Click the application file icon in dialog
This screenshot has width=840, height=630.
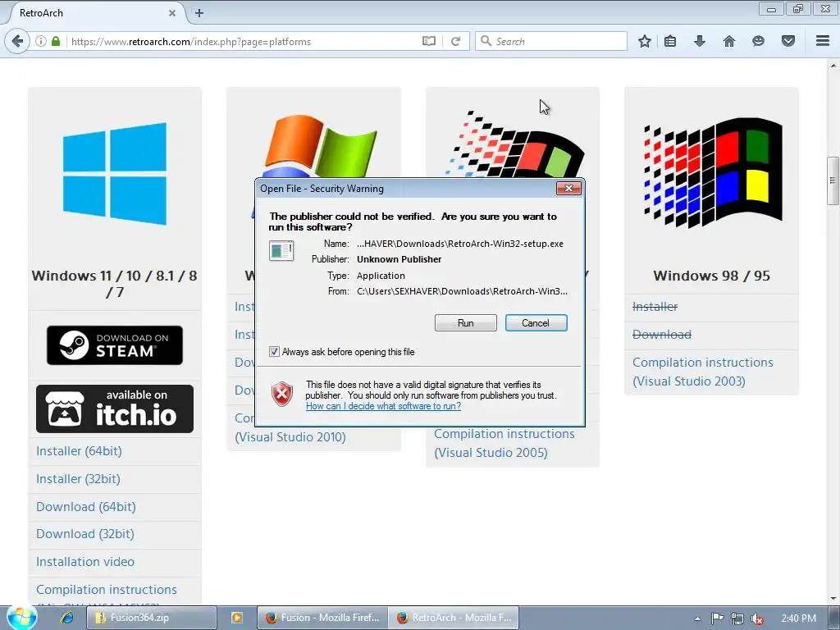[281, 251]
